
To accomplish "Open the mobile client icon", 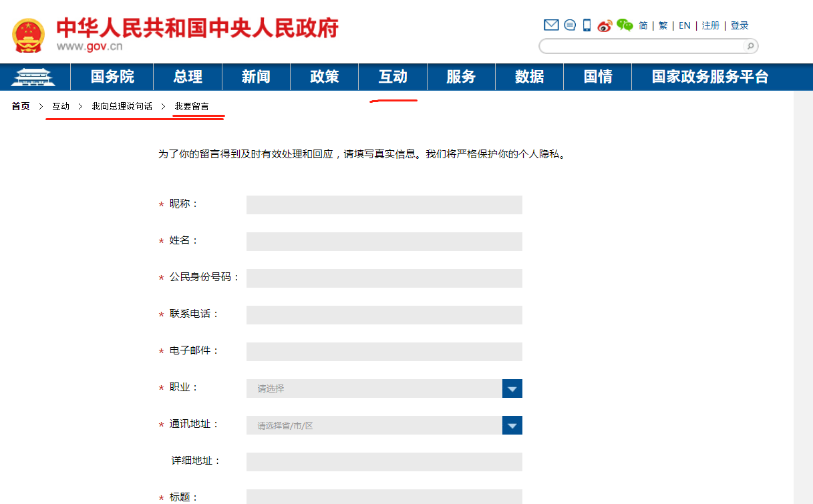I will click(x=586, y=25).
